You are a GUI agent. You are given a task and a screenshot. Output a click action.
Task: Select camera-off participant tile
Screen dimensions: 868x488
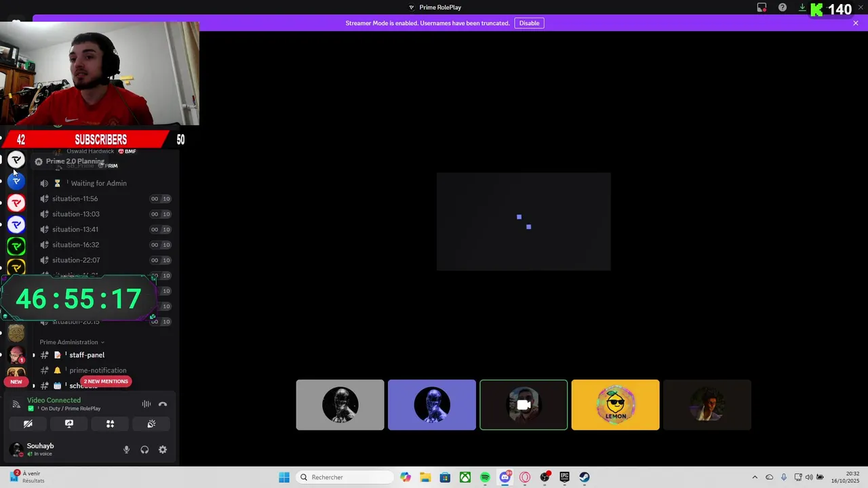pos(524,405)
